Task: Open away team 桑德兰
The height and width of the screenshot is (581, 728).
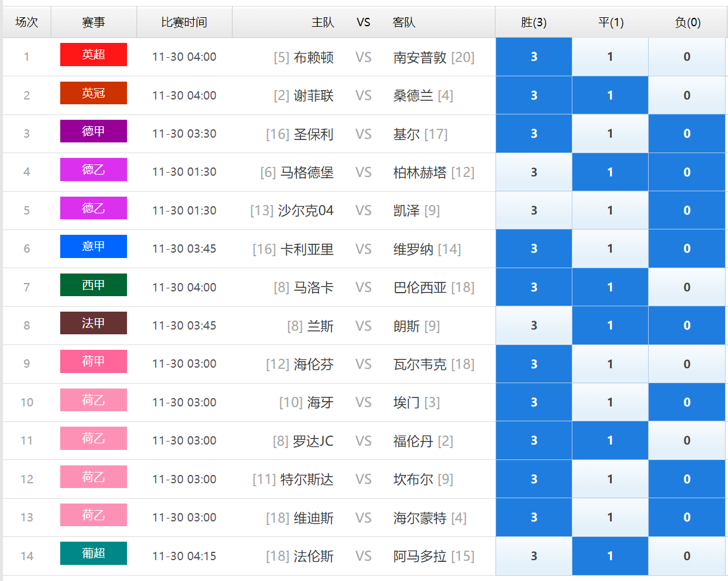Action: (413, 95)
